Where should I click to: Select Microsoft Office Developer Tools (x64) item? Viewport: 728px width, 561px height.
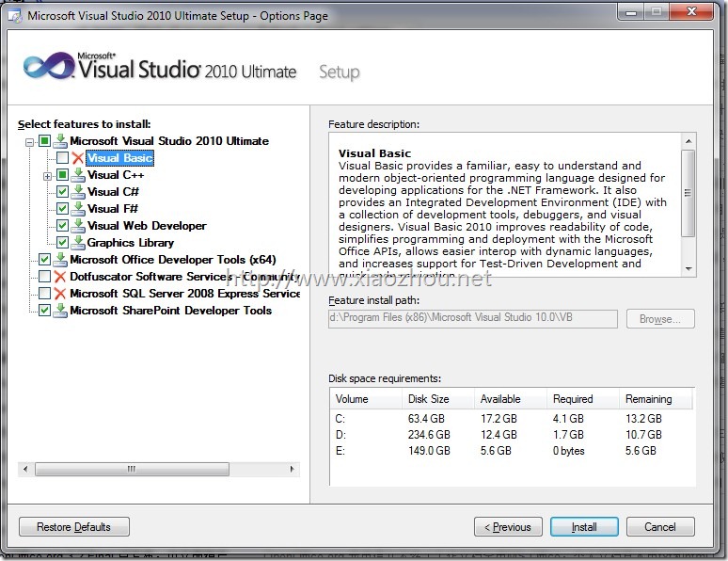(173, 260)
